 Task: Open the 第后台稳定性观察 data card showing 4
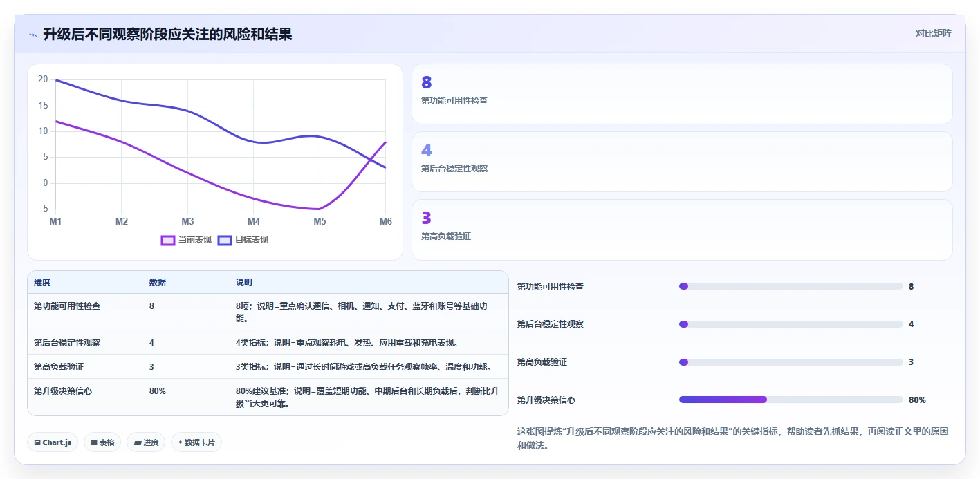pos(682,162)
